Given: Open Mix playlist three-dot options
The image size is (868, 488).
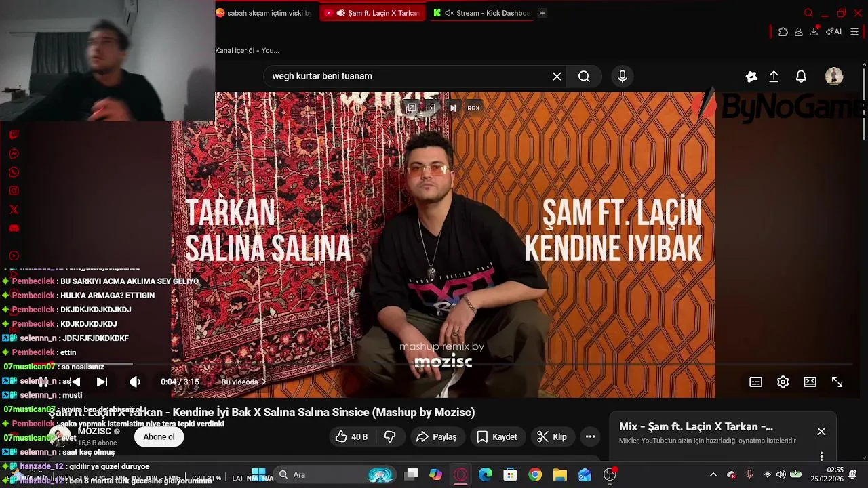Looking at the screenshot, I should (821, 456).
